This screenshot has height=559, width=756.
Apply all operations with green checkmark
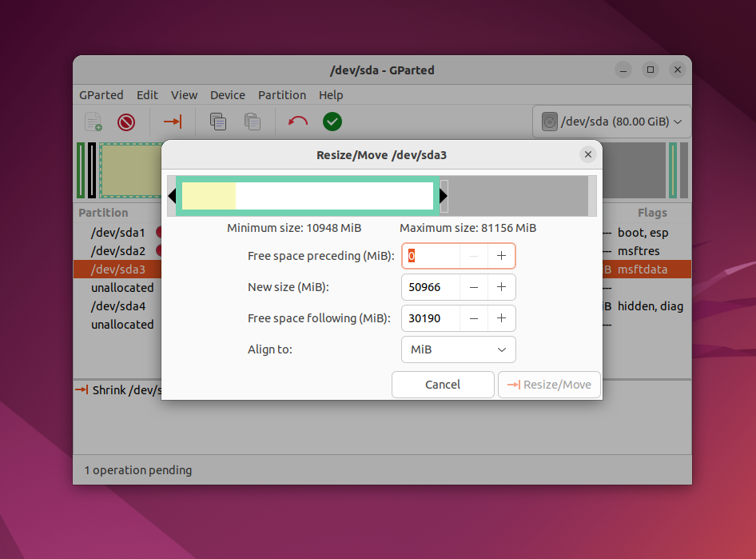point(332,122)
